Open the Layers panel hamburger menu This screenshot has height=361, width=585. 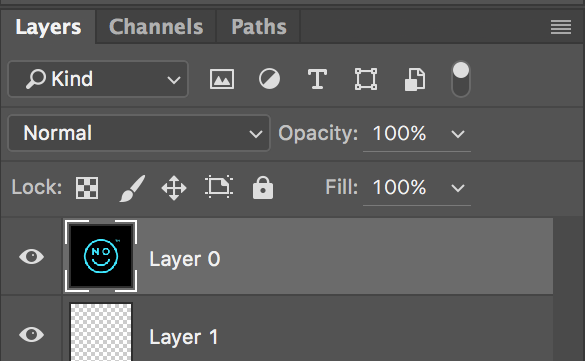(561, 27)
